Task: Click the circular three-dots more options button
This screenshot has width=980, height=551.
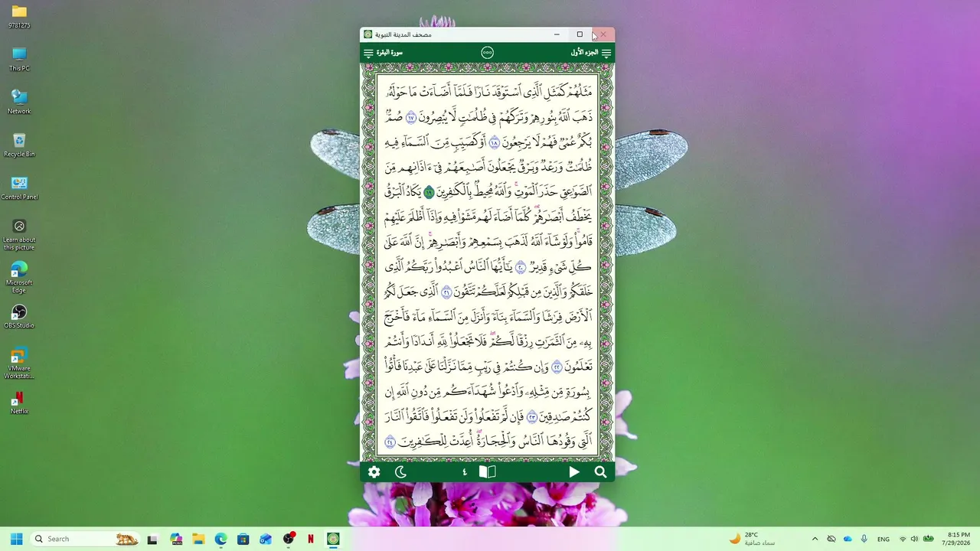Action: tap(487, 53)
